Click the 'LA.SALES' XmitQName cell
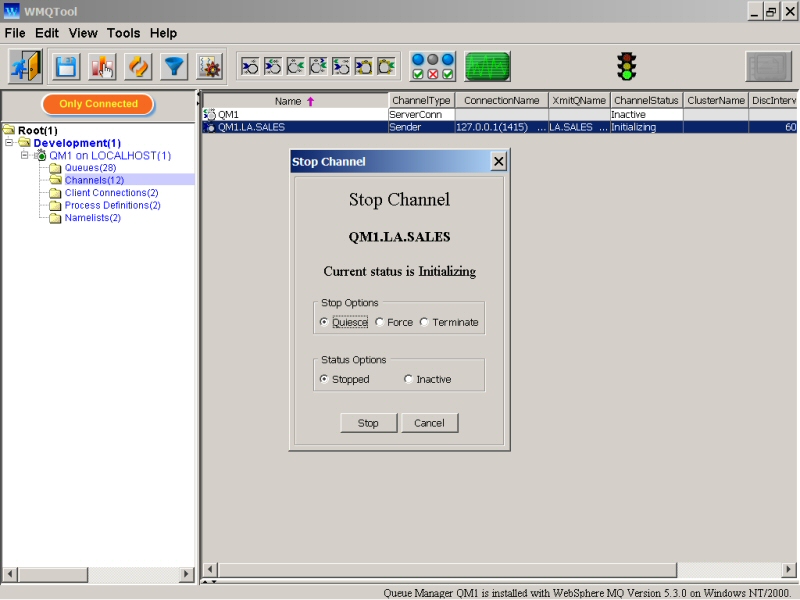The width and height of the screenshot is (800, 600). pos(579,128)
